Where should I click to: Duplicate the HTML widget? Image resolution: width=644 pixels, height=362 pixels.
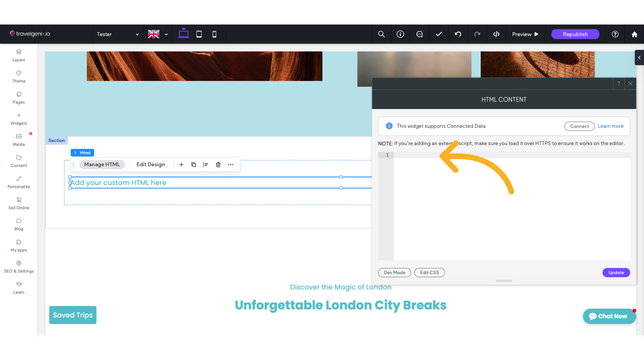(x=194, y=165)
